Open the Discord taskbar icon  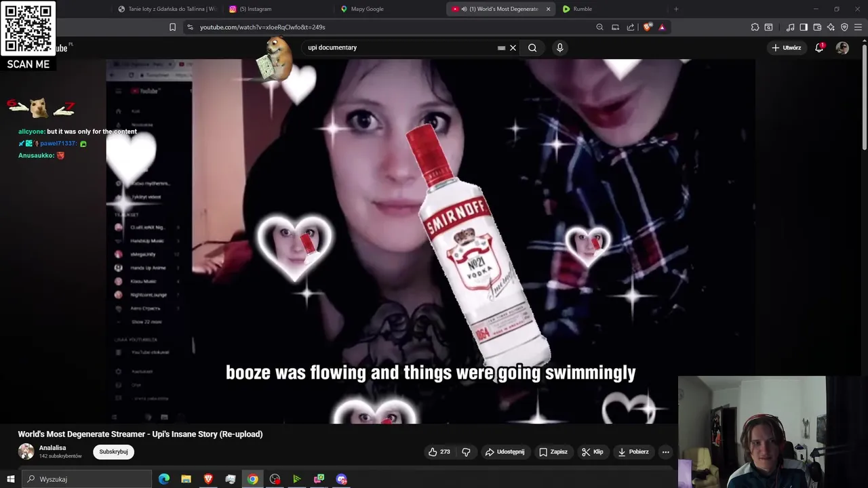341,479
